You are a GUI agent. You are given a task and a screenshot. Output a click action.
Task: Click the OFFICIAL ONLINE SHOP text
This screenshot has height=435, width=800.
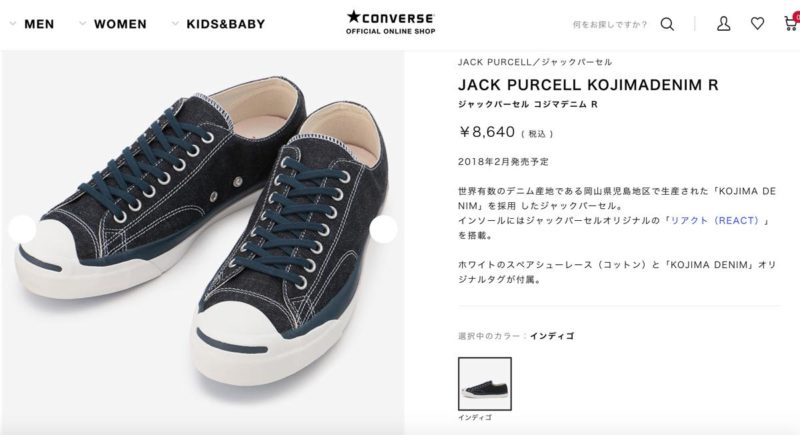click(390, 31)
